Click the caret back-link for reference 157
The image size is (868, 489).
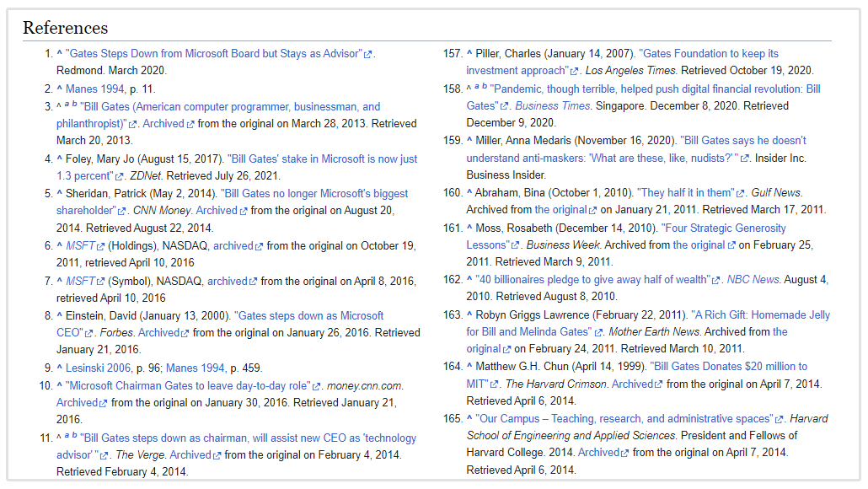tap(470, 54)
